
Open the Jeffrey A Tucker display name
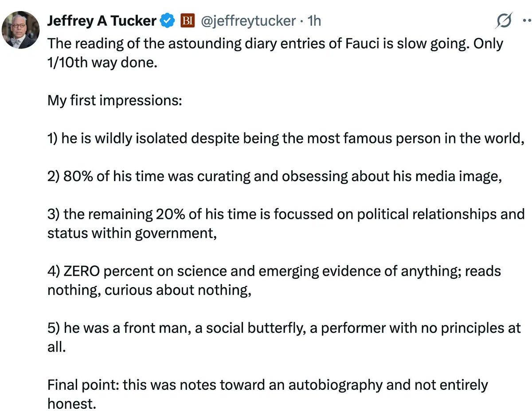pyautogui.click(x=102, y=21)
